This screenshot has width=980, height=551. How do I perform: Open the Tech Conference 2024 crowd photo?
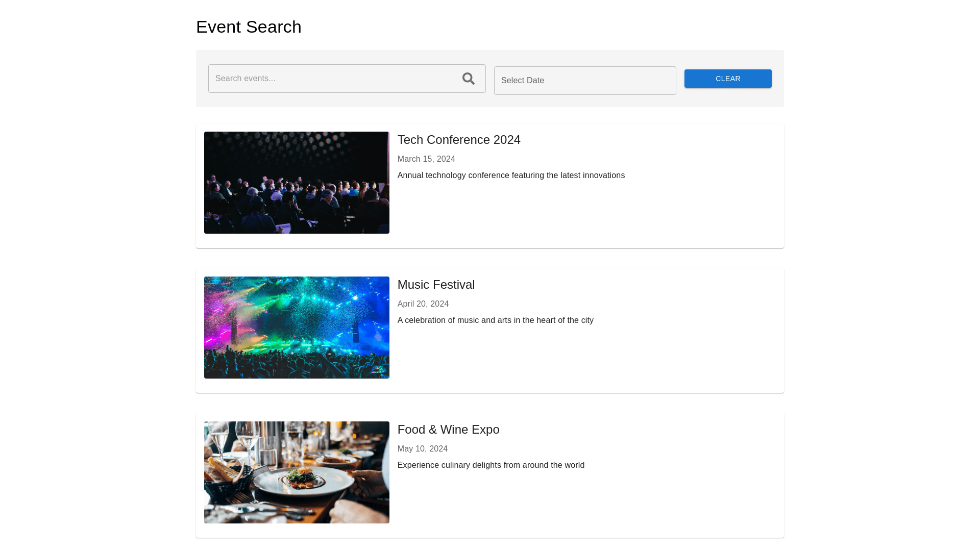(297, 183)
